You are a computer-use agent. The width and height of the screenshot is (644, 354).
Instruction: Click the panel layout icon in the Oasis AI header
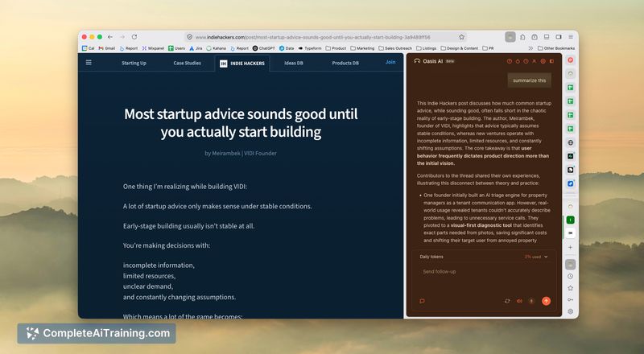(551, 61)
